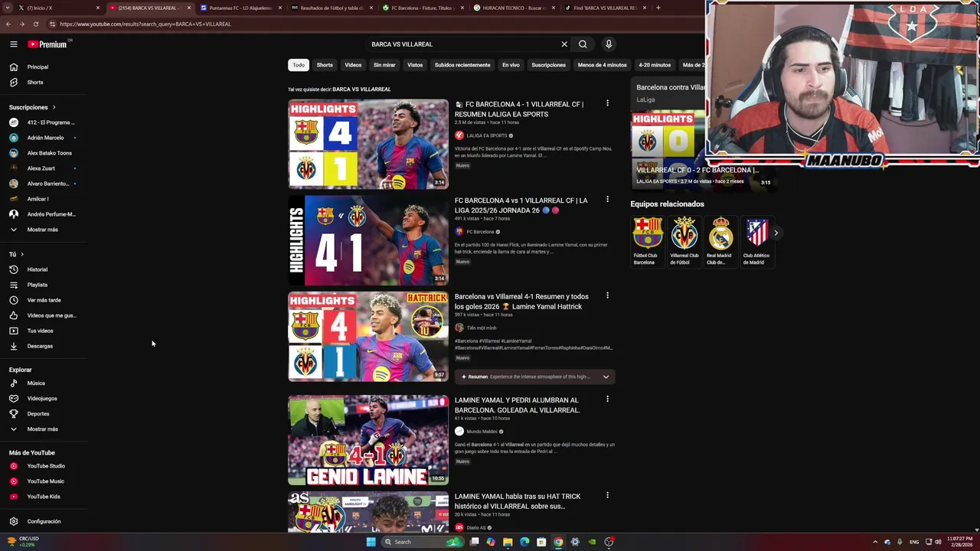Select the Shorts filter chip

pyautogui.click(x=325, y=65)
